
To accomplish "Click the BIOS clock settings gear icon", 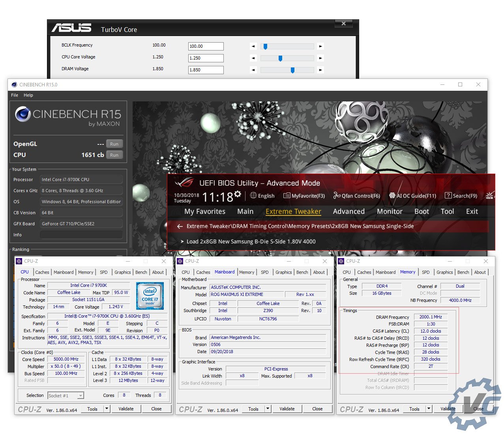I will pyautogui.click(x=238, y=194).
